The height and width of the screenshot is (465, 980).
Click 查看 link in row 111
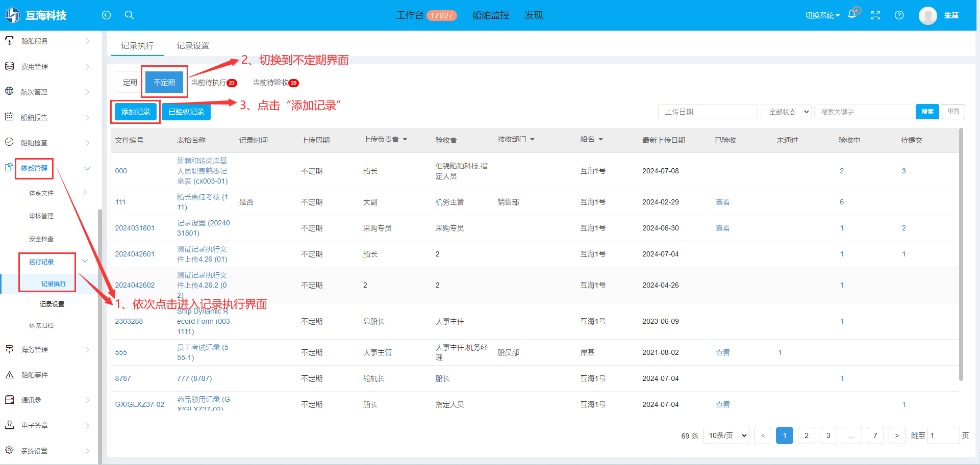(x=723, y=202)
